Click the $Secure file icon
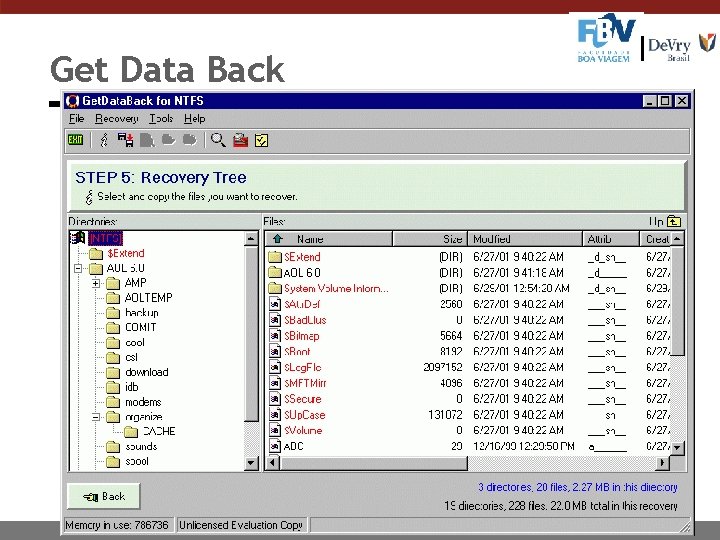Image resolution: width=720 pixels, height=540 pixels. pos(275,399)
